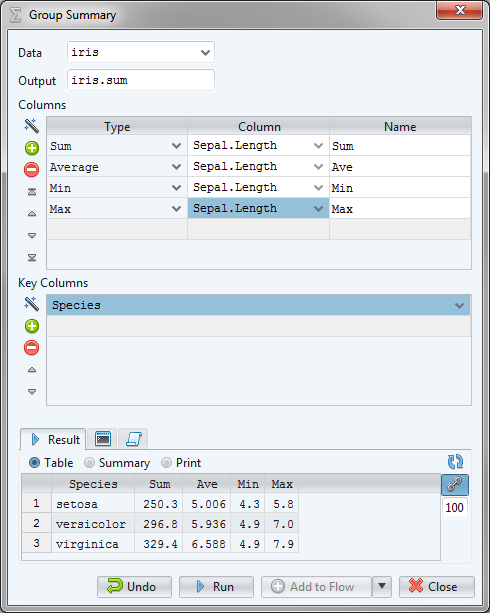Viewport: 490px width, 613px height.
Task: Add key column with green plus icon
Action: click(32, 326)
